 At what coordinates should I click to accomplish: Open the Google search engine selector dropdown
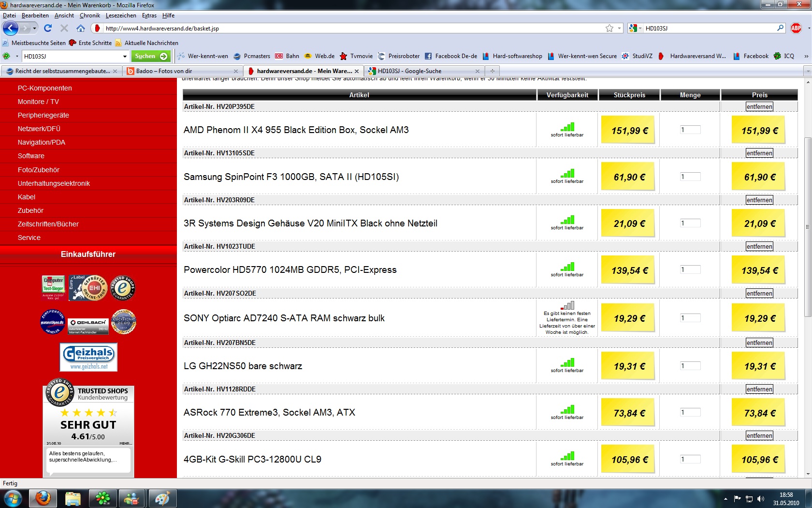[x=636, y=28]
